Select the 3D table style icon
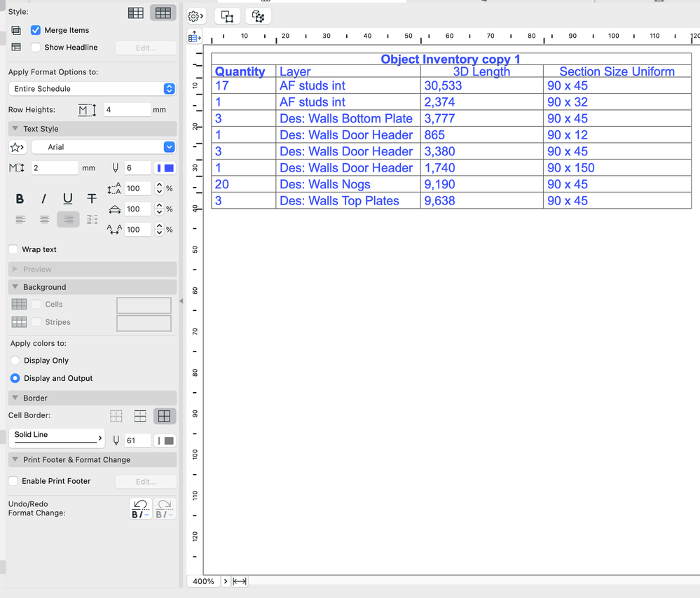Viewport: 700px width, 598px height. click(x=163, y=13)
